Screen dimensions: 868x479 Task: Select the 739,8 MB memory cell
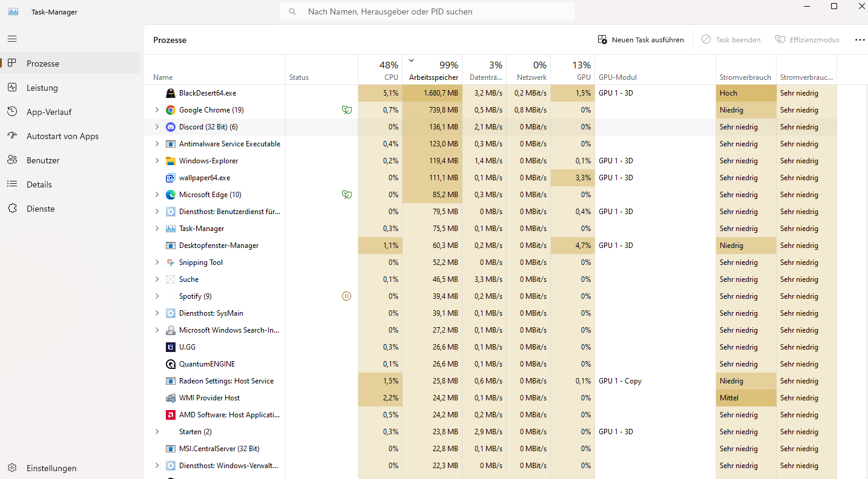pyautogui.click(x=432, y=110)
